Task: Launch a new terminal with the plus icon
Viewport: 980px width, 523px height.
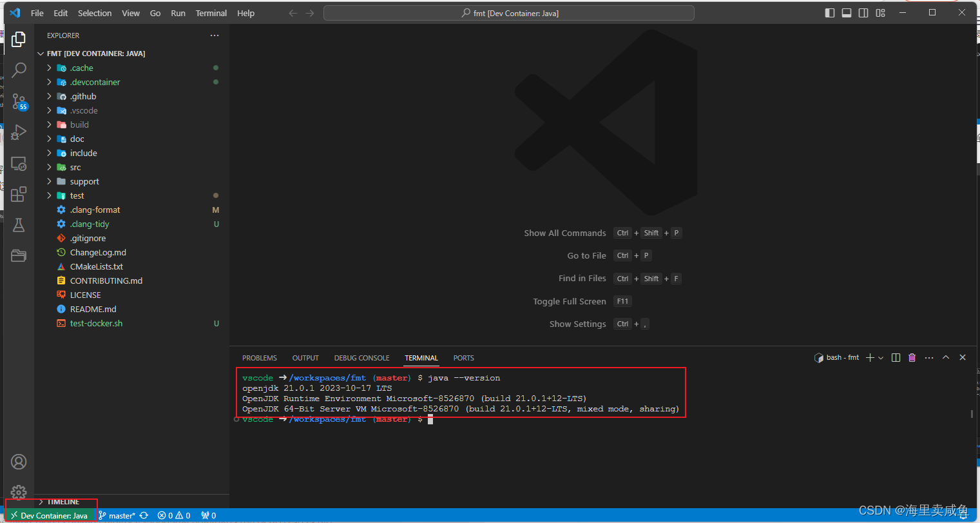Action: click(x=870, y=357)
